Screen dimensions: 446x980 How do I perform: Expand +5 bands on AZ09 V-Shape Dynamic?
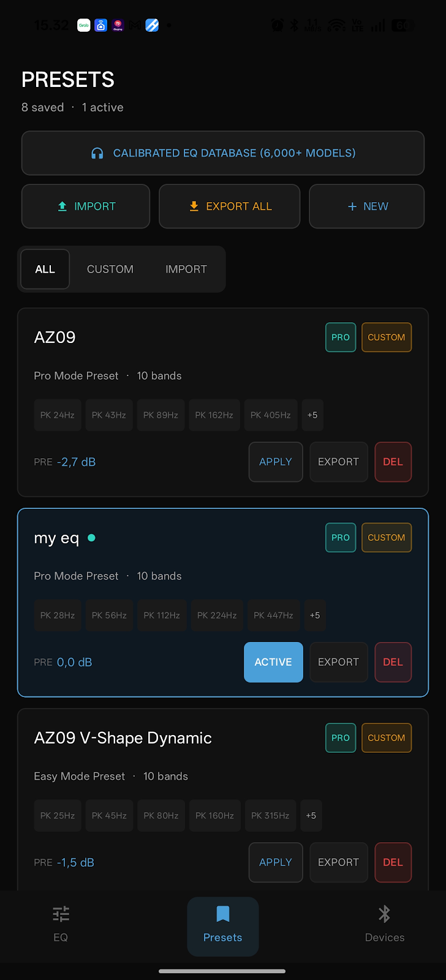point(311,816)
